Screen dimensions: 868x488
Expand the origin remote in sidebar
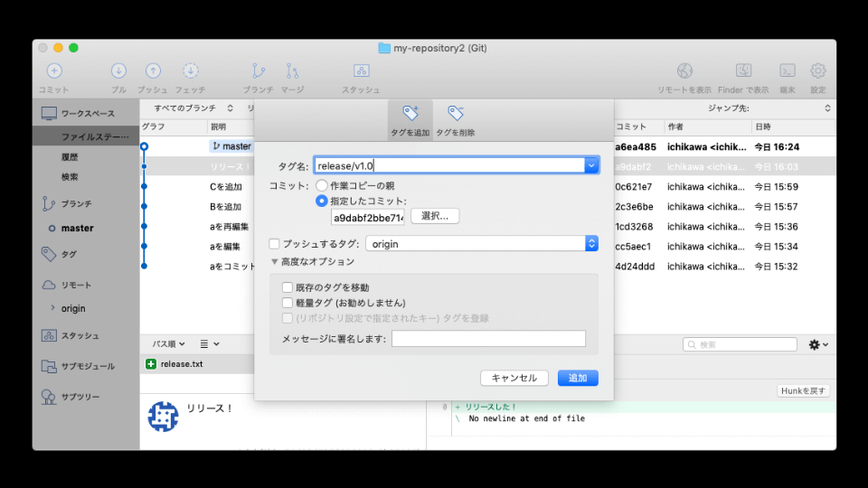53,307
